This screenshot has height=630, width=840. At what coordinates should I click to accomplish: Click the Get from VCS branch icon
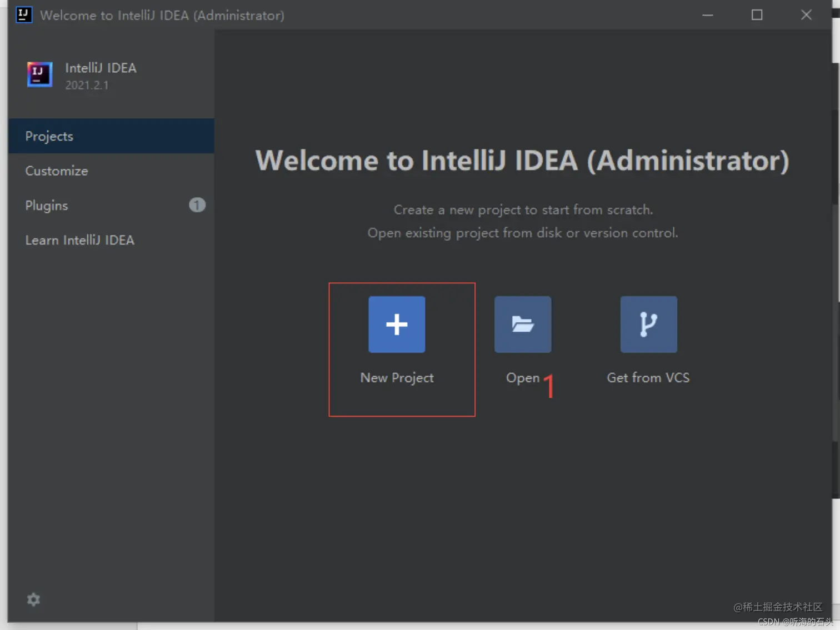tap(649, 324)
